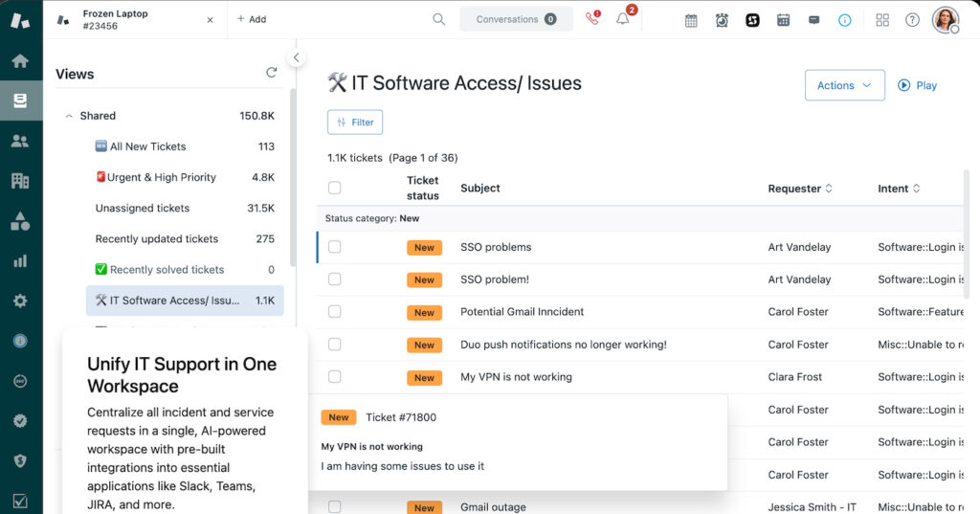This screenshot has height=514, width=980.
Task: Click the checkbox icon at the sidebar bottom
Action: tap(20, 501)
